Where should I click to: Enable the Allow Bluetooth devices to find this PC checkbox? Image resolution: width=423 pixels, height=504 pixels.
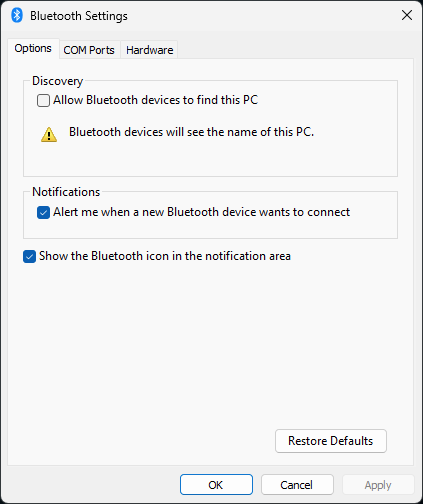click(x=43, y=100)
